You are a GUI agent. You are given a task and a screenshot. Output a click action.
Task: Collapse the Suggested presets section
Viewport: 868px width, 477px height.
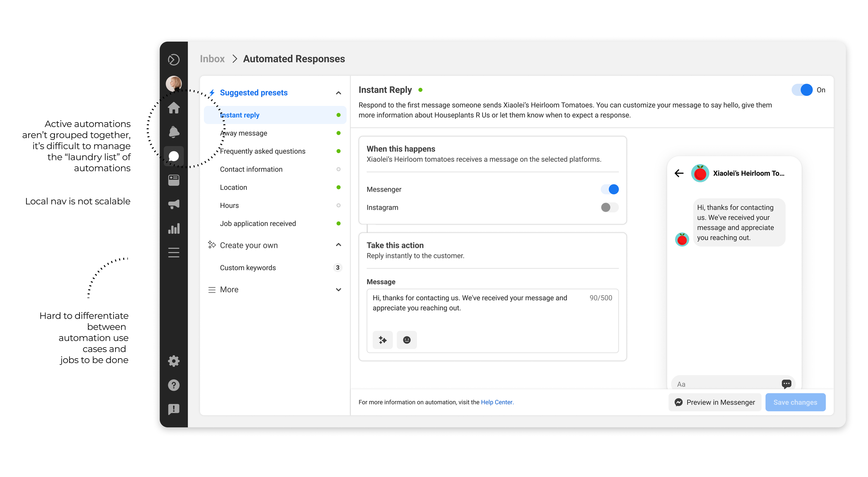click(339, 93)
